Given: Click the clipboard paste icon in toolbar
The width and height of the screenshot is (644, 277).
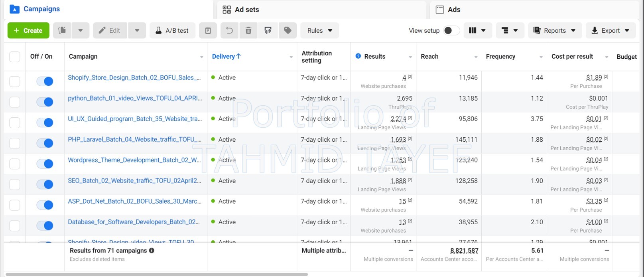Looking at the screenshot, I should coord(208,30).
